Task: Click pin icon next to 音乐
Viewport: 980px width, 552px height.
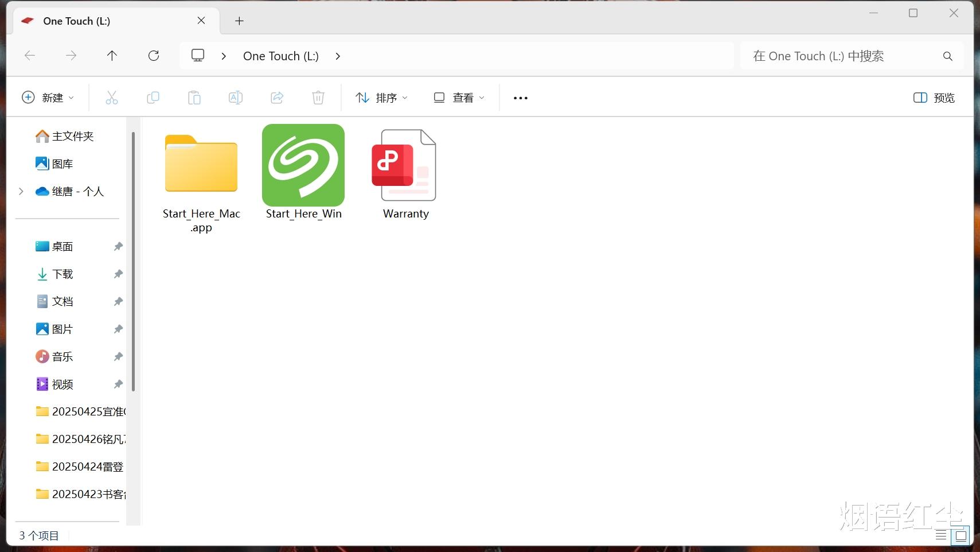Action: [x=118, y=357]
